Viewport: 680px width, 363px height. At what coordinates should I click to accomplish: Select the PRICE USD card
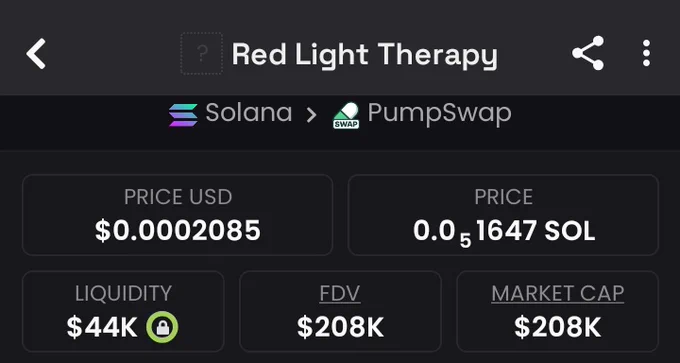[177, 215]
